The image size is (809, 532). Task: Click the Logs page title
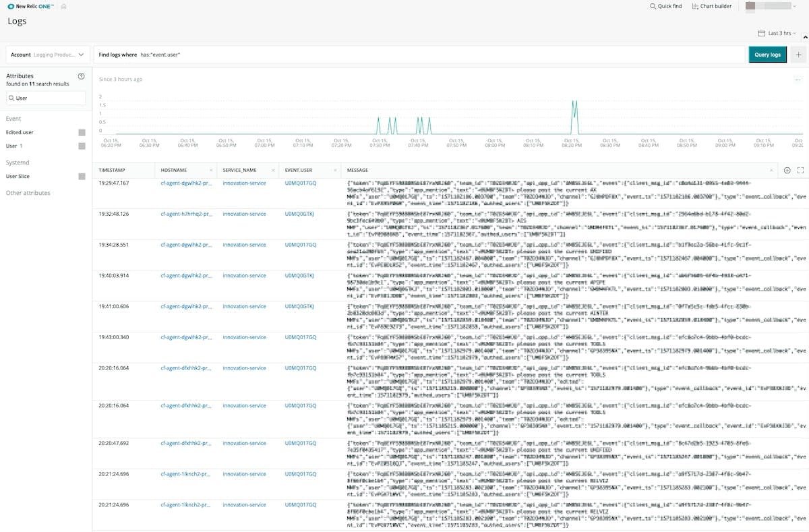coord(17,22)
